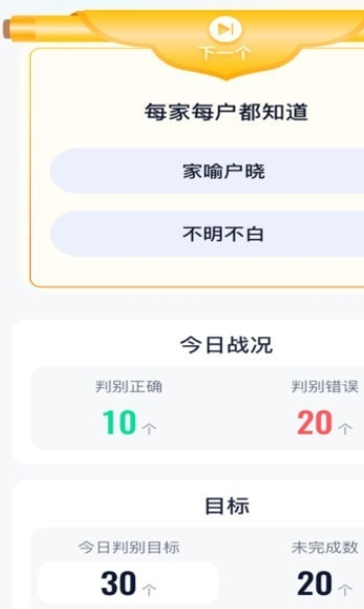Tap the 下一个 label under the icon
The image size is (364, 609).
click(x=225, y=53)
